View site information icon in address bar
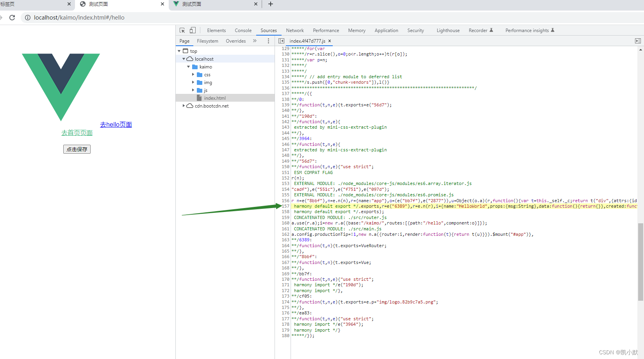The height and width of the screenshot is (359, 644). (28, 18)
